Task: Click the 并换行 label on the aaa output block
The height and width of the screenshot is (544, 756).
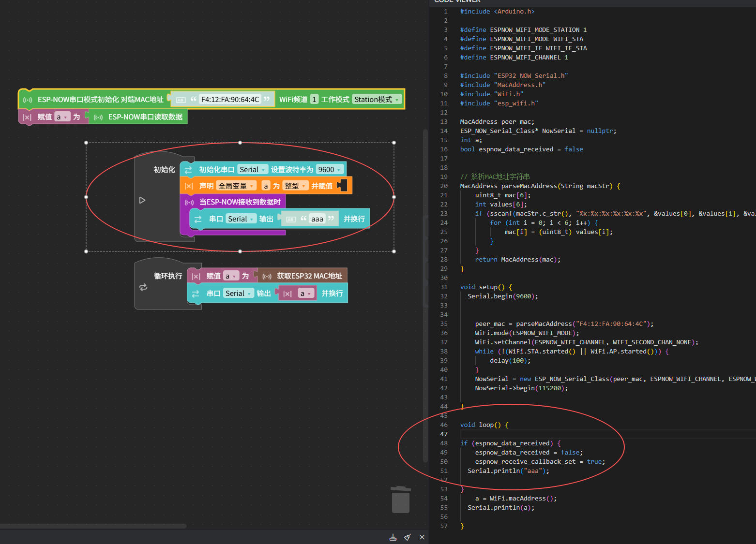Action: pyautogui.click(x=354, y=219)
